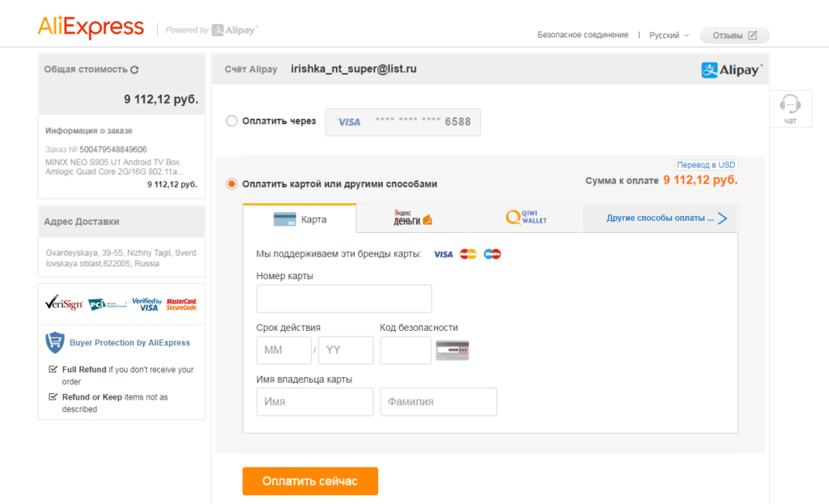Open Buyer Protection by AliExpress link

click(x=130, y=343)
